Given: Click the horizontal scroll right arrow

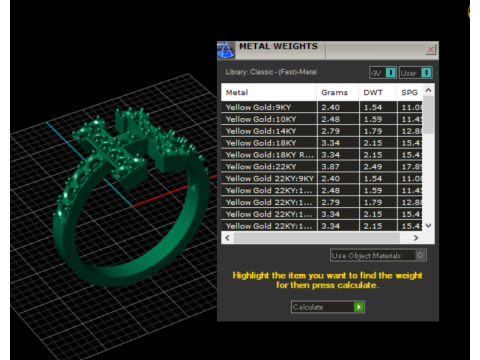Looking at the screenshot, I should (416, 238).
